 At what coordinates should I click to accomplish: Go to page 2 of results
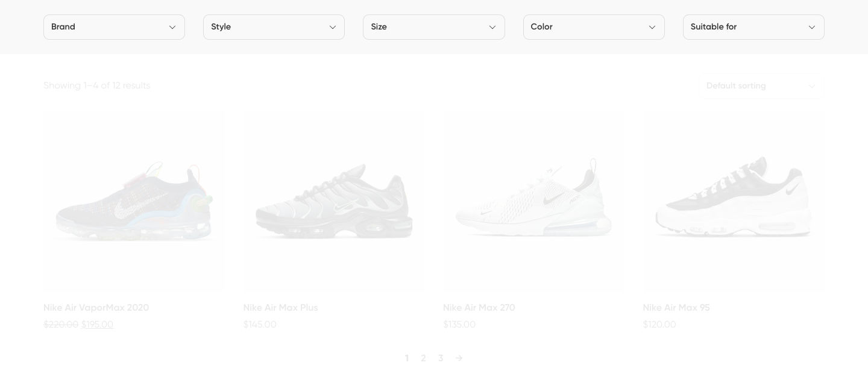(x=423, y=358)
